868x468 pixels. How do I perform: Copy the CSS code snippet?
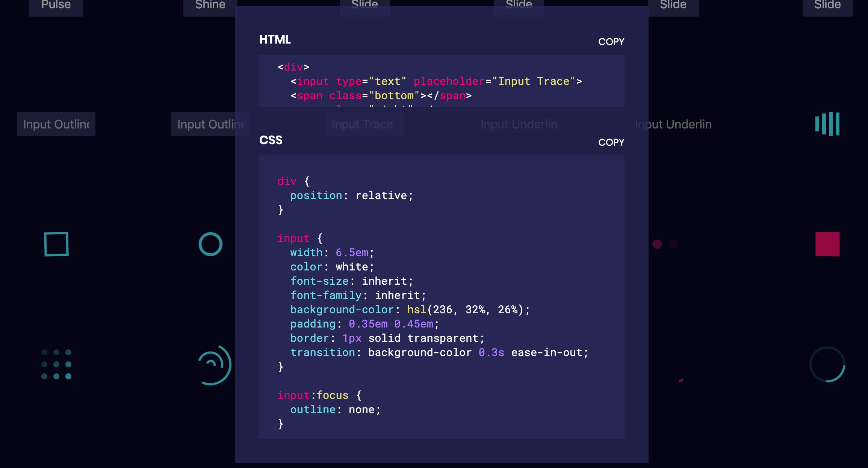(x=611, y=142)
